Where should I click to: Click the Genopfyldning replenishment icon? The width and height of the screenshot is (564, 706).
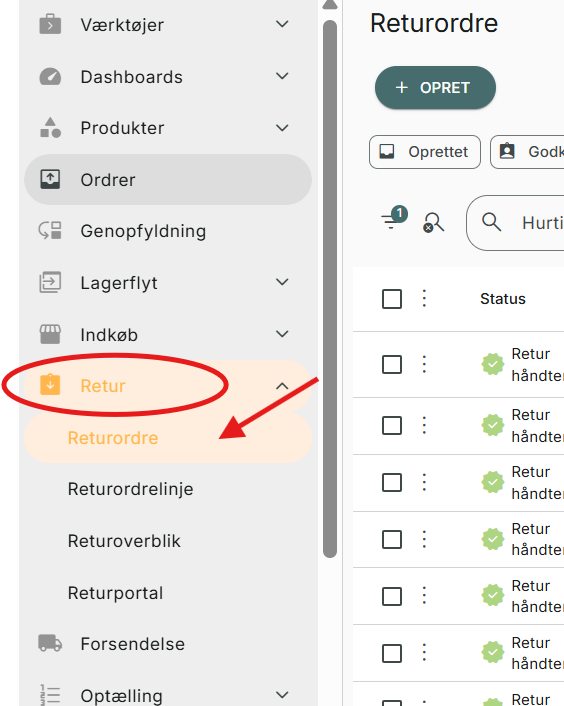click(x=50, y=231)
